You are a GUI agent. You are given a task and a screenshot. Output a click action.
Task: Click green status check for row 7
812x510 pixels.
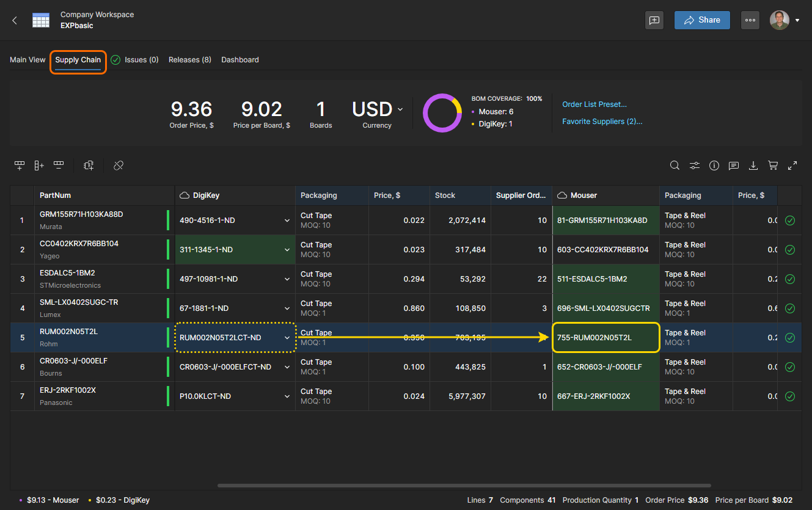coord(789,396)
